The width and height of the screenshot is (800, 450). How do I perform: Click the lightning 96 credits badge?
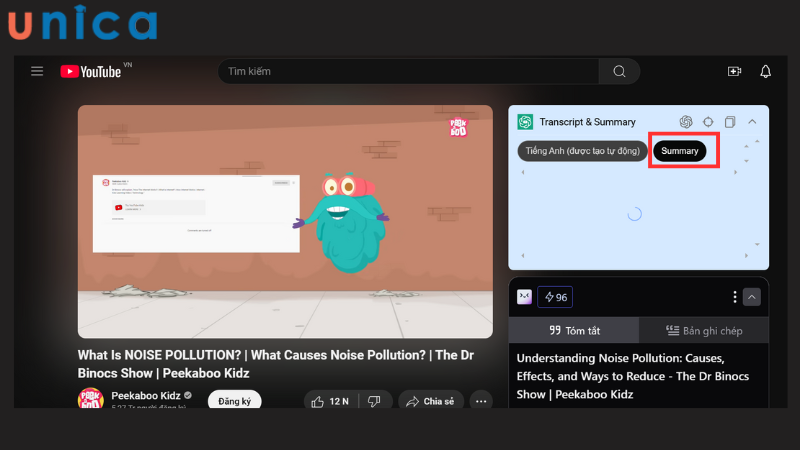click(555, 297)
